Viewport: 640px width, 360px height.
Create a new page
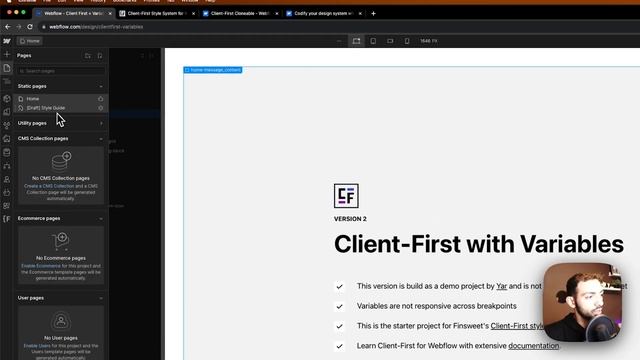point(100,56)
